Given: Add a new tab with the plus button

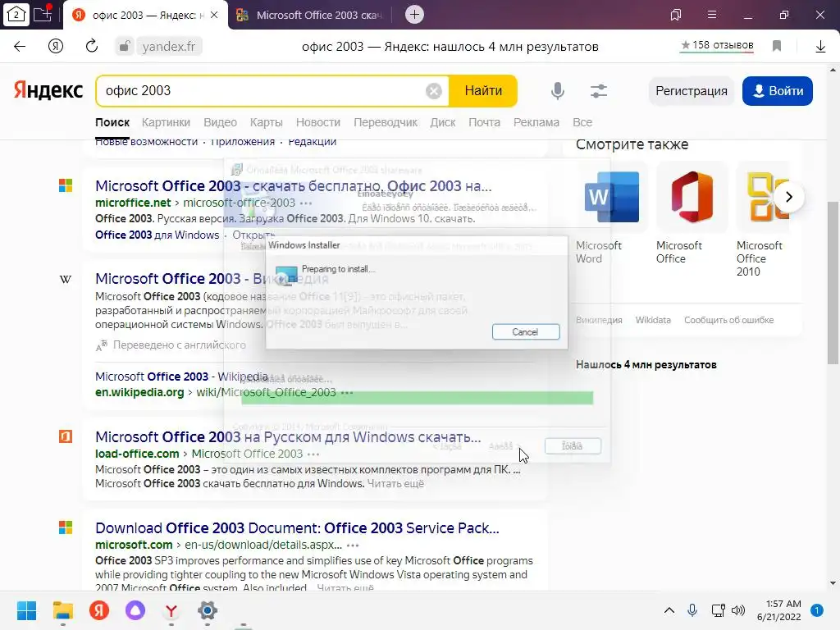Looking at the screenshot, I should (414, 15).
